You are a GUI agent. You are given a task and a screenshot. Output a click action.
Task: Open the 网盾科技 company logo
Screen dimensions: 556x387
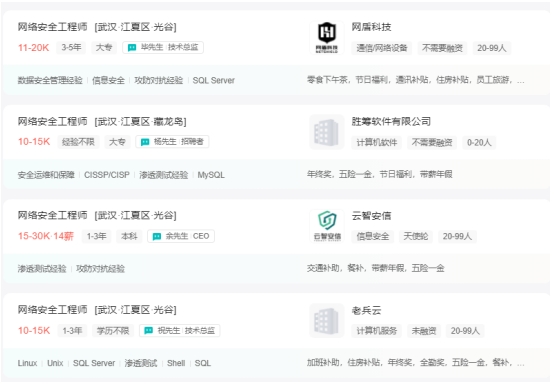[x=327, y=37]
